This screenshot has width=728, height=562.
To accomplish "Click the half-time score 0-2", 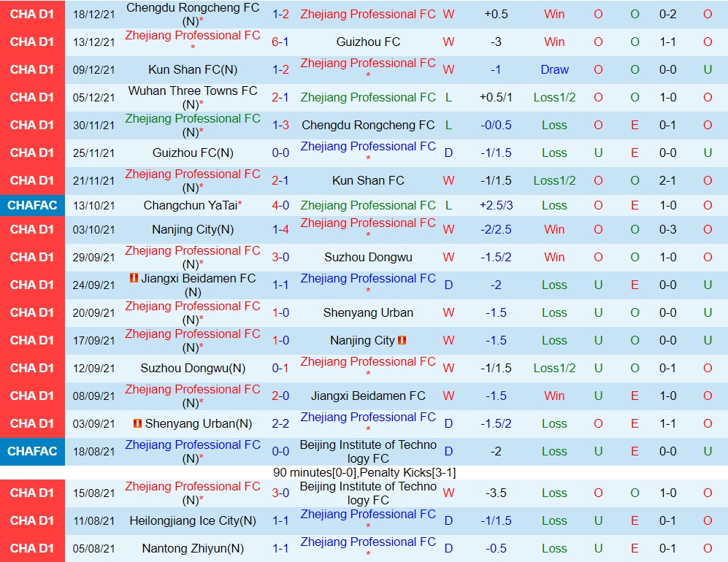I will click(x=667, y=15).
